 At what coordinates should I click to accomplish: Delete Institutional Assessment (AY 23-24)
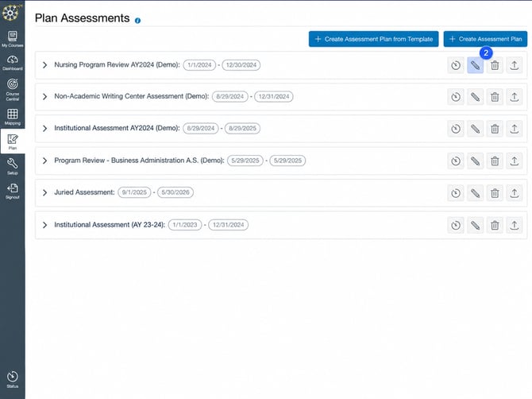click(495, 225)
